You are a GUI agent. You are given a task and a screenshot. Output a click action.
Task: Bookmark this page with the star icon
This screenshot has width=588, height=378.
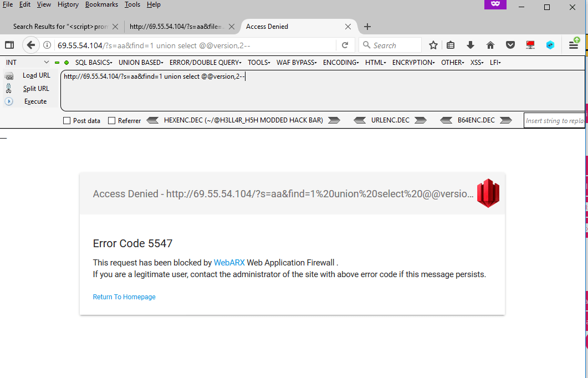pyautogui.click(x=433, y=45)
